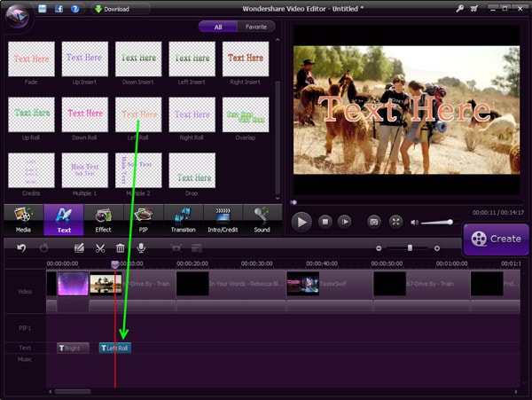This screenshot has height=400, width=532.
Task: Click the application logo icon
Action: (x=17, y=16)
